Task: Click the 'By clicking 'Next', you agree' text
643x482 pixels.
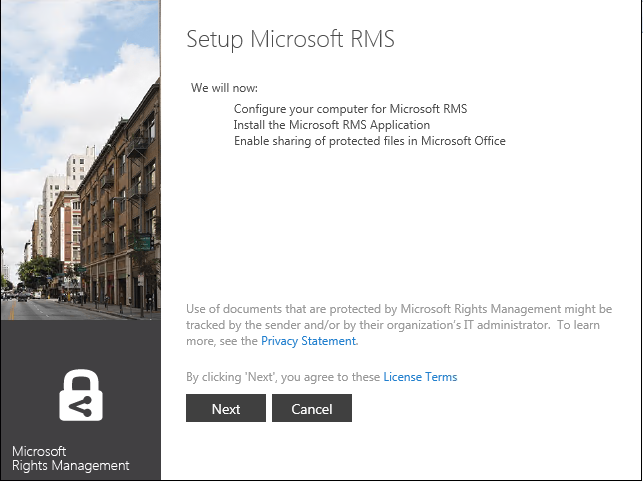Action: coord(283,377)
